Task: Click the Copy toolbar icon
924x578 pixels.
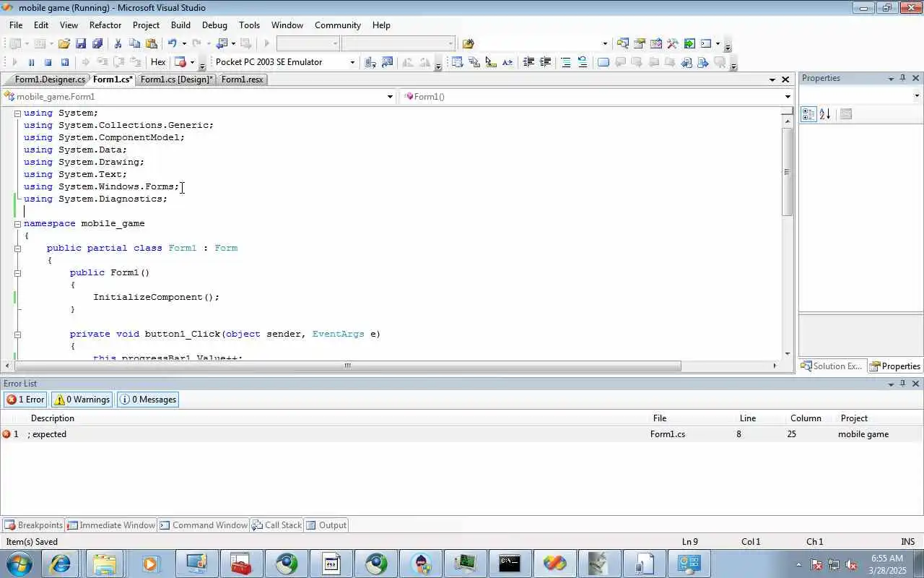Action: pos(135,43)
